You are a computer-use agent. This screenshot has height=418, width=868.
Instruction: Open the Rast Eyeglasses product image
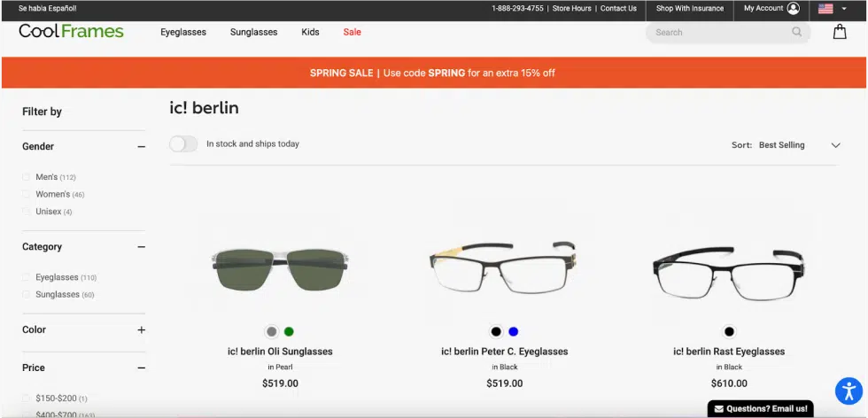(728, 273)
